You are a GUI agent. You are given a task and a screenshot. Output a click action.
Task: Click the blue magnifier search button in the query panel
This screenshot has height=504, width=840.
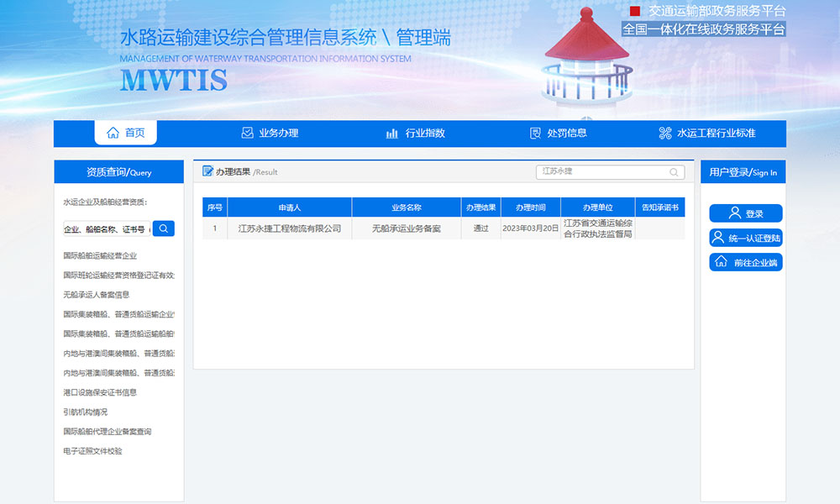pyautogui.click(x=164, y=228)
